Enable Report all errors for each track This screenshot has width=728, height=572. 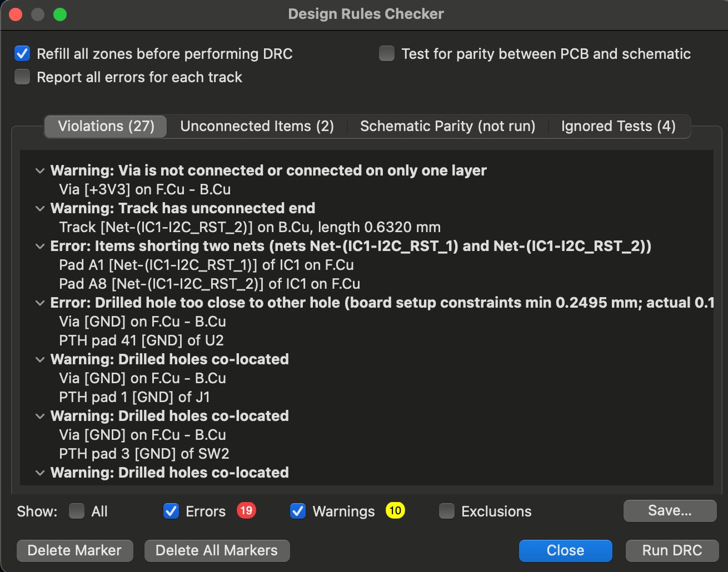point(22,77)
